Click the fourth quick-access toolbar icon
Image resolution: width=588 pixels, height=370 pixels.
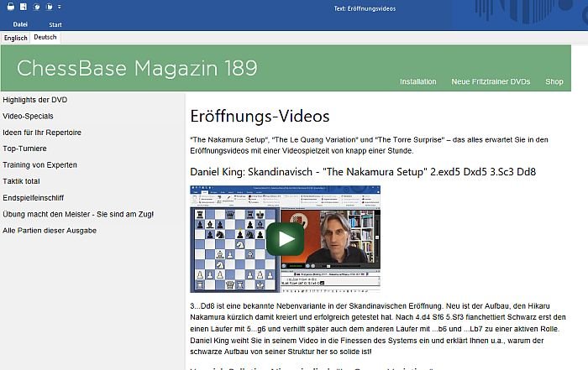click(x=49, y=7)
